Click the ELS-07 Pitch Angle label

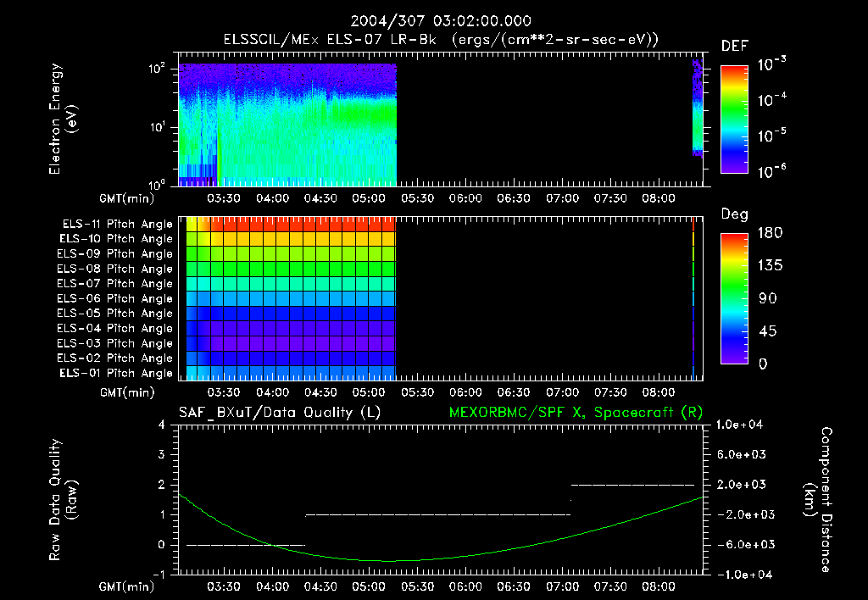(x=114, y=283)
